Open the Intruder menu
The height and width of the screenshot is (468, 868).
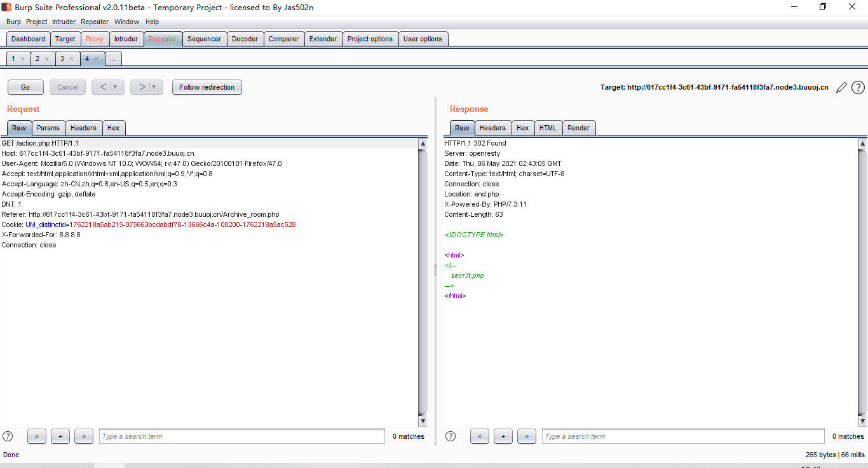click(x=64, y=22)
